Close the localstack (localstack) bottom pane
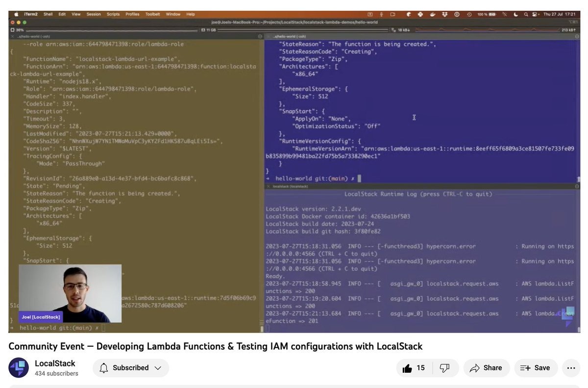 [x=268, y=186]
